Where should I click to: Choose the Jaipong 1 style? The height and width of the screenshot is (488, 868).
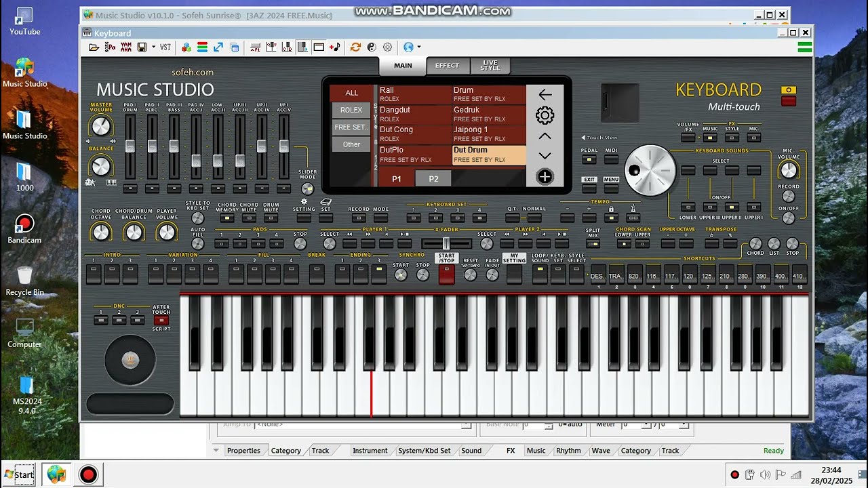pyautogui.click(x=489, y=134)
